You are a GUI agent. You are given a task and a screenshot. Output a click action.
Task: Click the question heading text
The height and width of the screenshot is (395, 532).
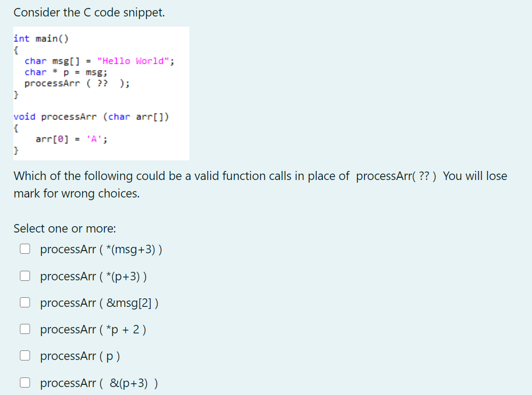click(259, 176)
